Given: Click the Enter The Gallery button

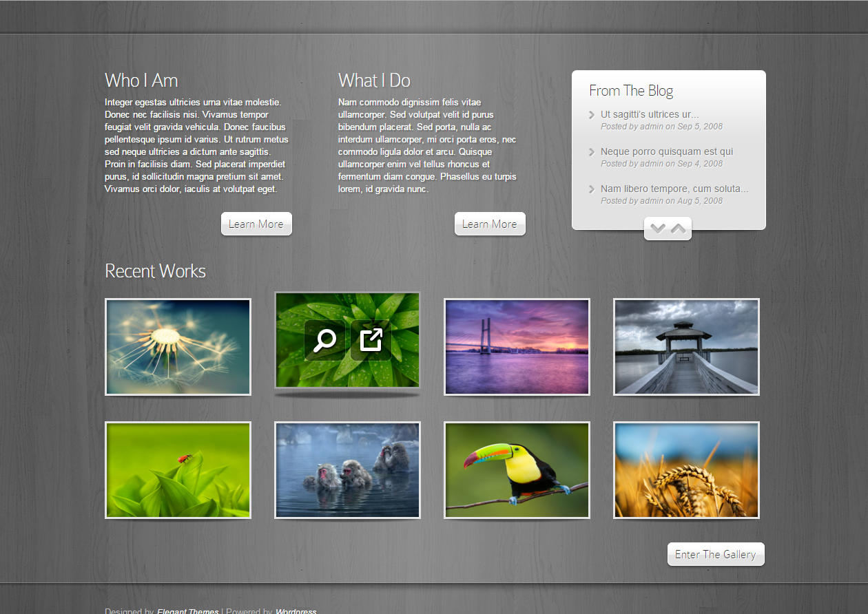Looking at the screenshot, I should click(x=716, y=554).
